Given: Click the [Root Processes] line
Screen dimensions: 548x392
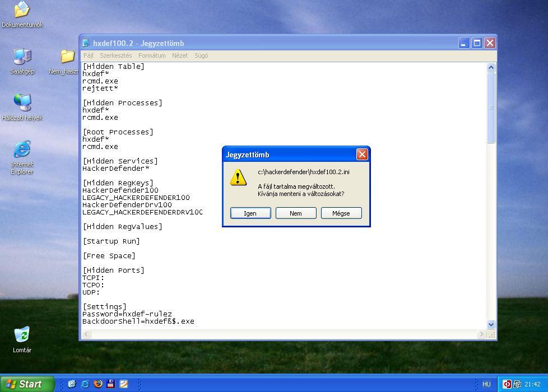Looking at the screenshot, I should pyautogui.click(x=118, y=132).
